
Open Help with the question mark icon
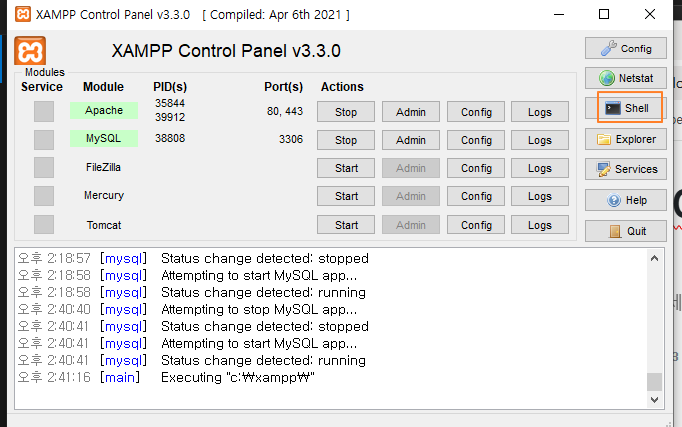tap(625, 200)
